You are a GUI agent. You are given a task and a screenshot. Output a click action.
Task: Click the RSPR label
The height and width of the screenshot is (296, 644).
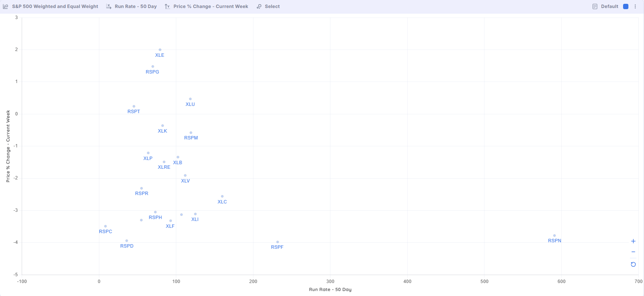(142, 194)
